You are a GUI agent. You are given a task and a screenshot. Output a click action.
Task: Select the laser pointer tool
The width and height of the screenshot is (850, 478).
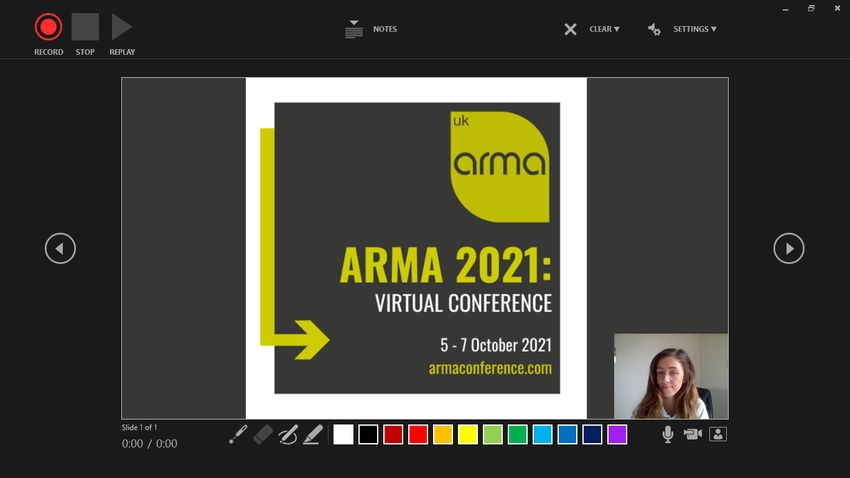(238, 435)
